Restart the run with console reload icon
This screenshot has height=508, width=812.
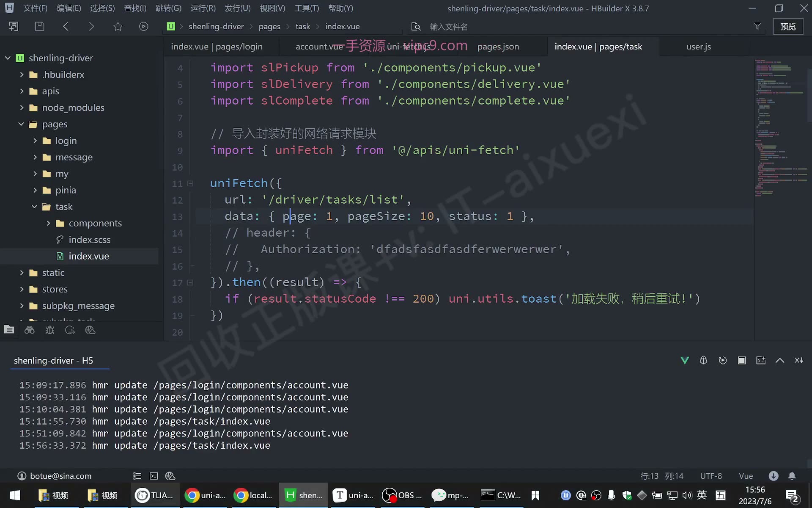pyautogui.click(x=723, y=360)
